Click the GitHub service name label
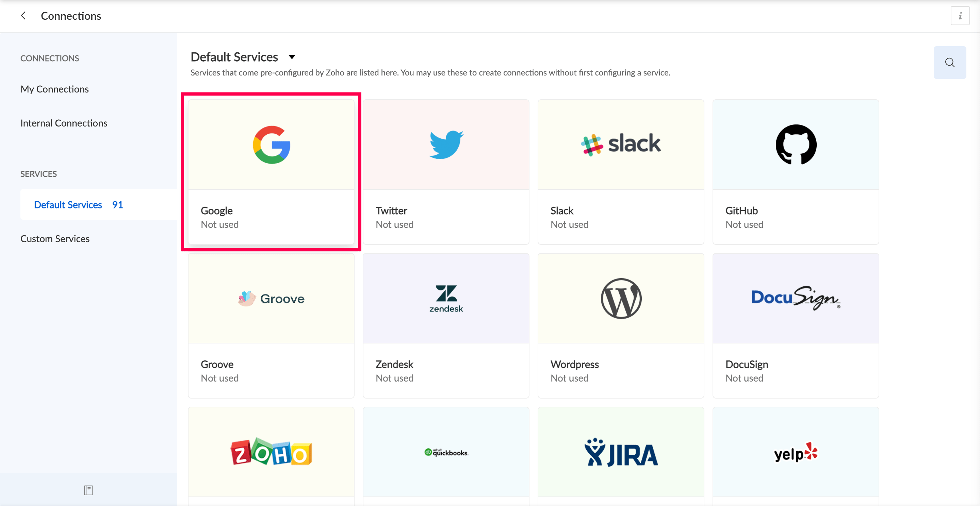This screenshot has width=980, height=506. coord(741,210)
